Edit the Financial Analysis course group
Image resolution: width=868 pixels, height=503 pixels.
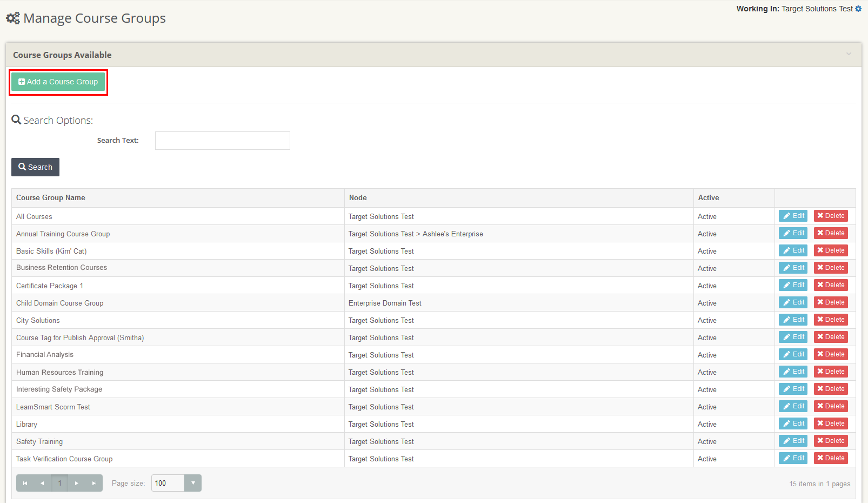pos(793,354)
